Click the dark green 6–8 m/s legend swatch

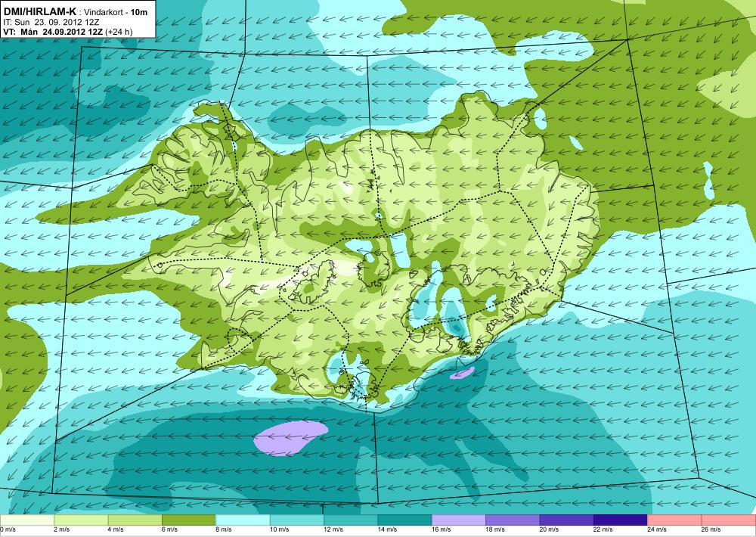[189, 520]
